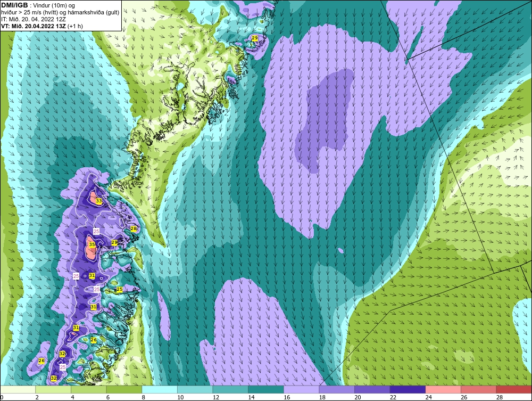Click the yellow '29' label at the map top
This screenshot has width=532, height=401.
[254, 38]
